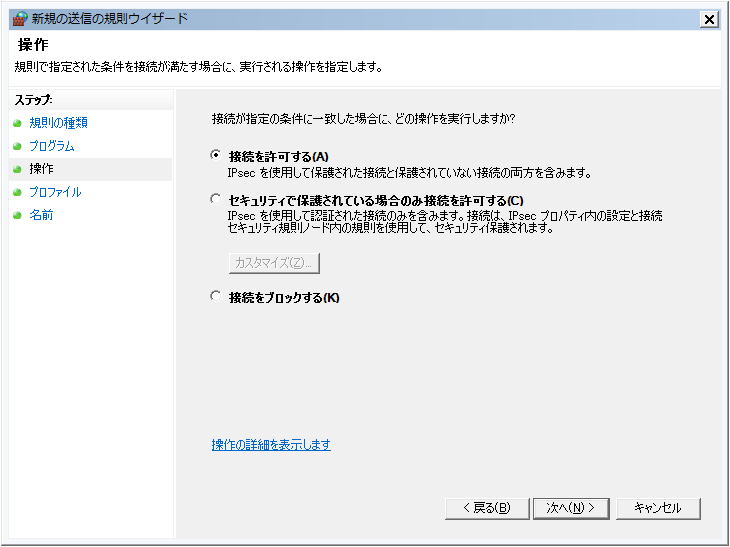Click green bullet beside 規則の種類
Viewport: 730px width, 547px height.
point(17,123)
